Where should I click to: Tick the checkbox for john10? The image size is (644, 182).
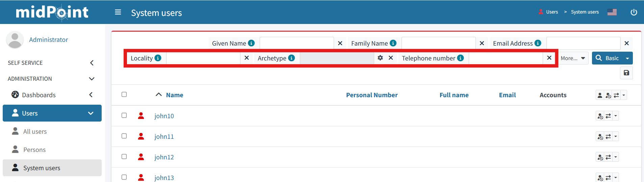(124, 115)
